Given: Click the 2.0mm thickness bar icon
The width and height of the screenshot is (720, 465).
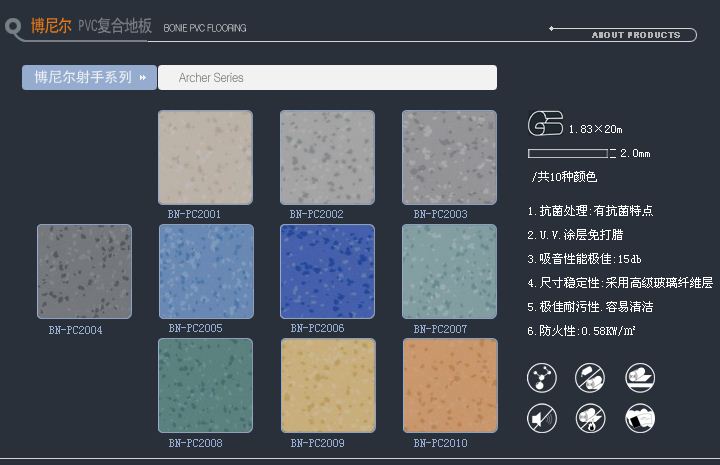Looking at the screenshot, I should (x=568, y=153).
